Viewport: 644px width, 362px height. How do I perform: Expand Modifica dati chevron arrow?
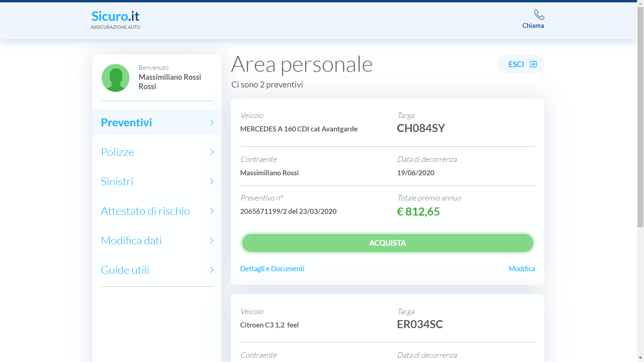point(212,241)
